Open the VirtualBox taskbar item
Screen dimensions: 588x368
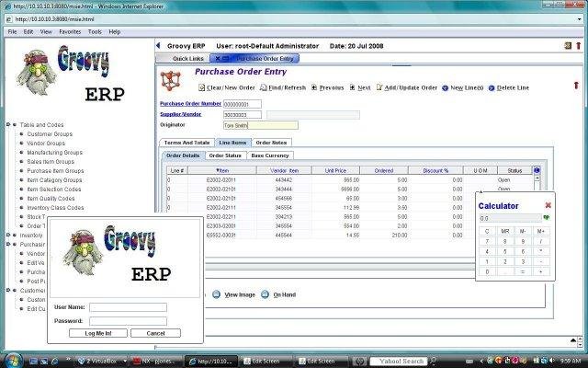101,361
